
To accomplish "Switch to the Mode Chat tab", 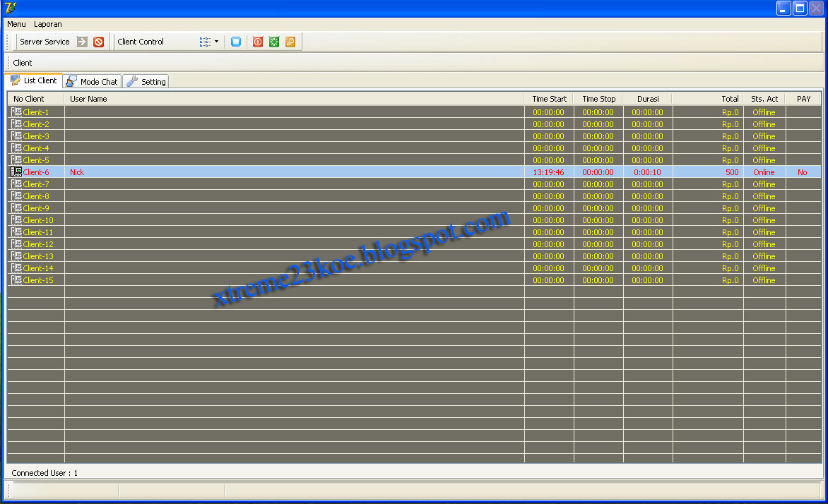I will point(91,80).
